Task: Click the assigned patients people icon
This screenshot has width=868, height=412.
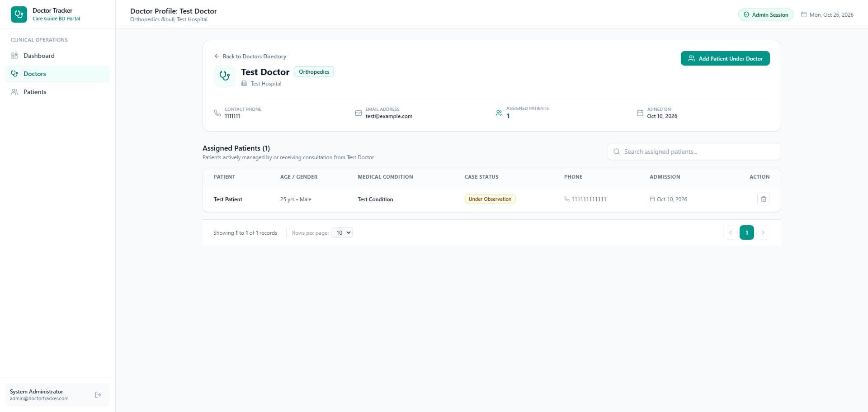Action: tap(499, 113)
